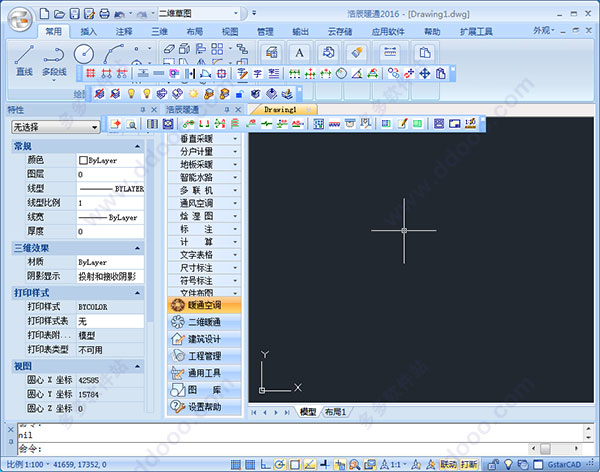
Task: Open the 无选择 selection dropdown
Action: [x=55, y=127]
